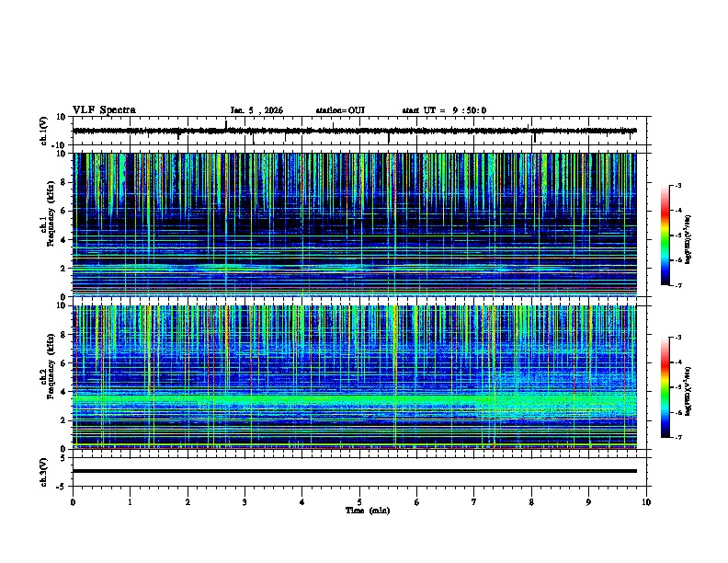Click the "-5" tick on ch.3(V) axis
The height and width of the screenshot is (563, 728).
tap(62, 487)
